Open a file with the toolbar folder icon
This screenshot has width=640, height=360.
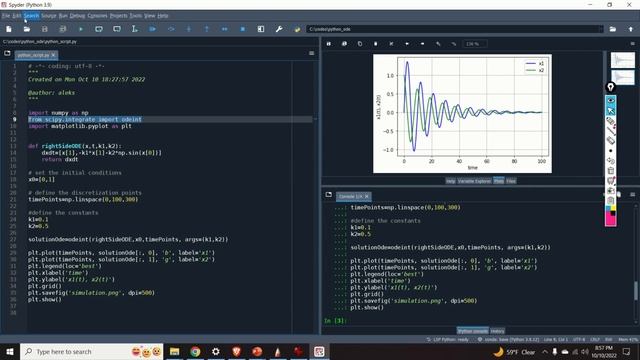(27, 29)
